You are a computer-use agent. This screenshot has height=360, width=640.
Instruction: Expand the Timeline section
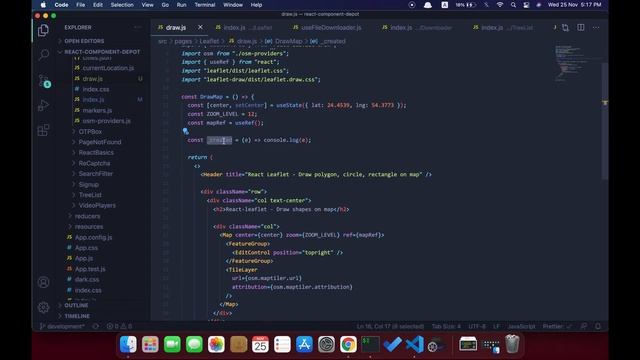pyautogui.click(x=77, y=316)
